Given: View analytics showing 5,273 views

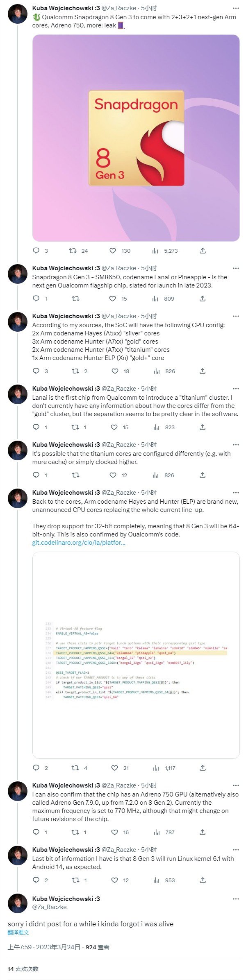Looking at the screenshot, I should coord(155,251).
